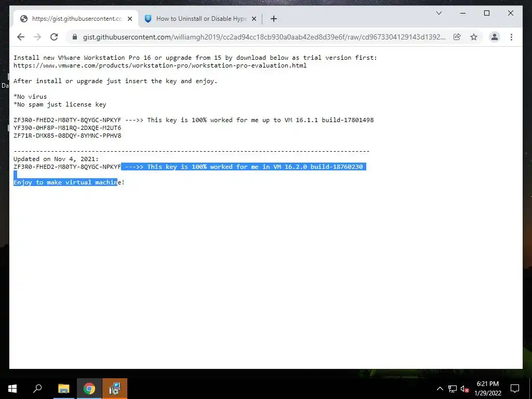Click the 'After install or upgrade' sentence
Viewport: 532px width, 399px height.
115,81
